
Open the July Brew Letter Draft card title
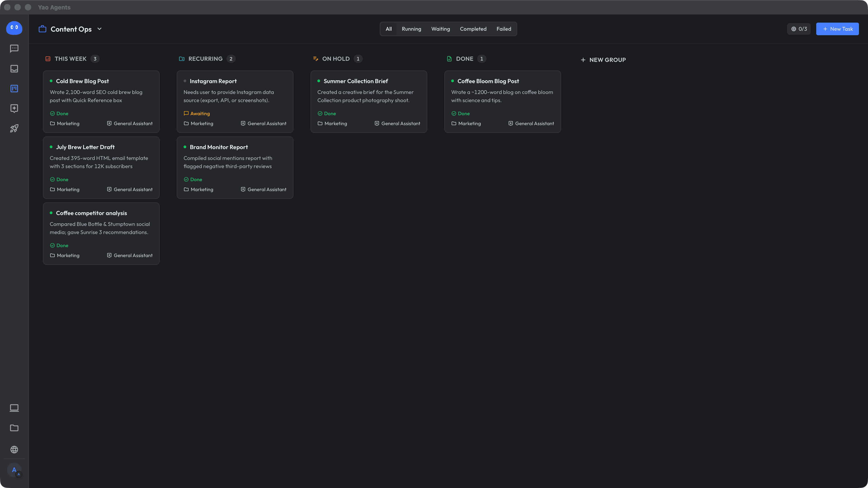point(85,147)
